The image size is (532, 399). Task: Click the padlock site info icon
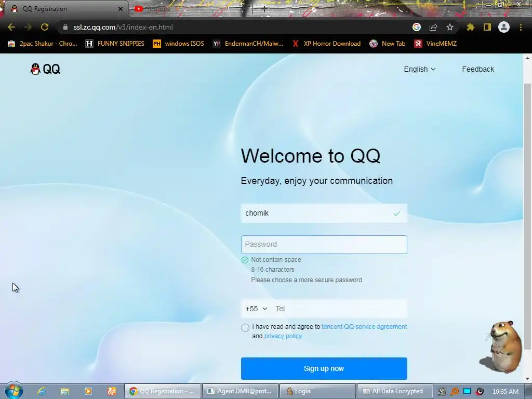click(65, 27)
